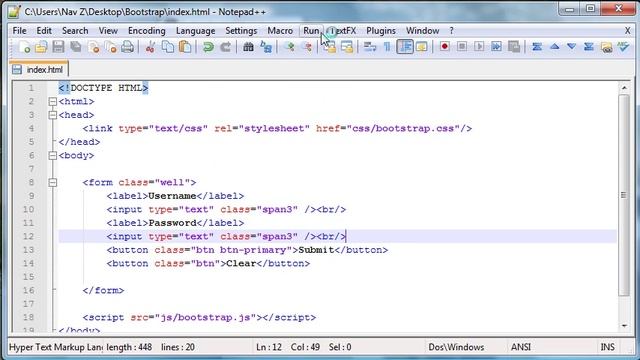Screen dimensions: 640x360
Task: Start macro recording with red dot icon
Action: pyautogui.click(x=444, y=47)
